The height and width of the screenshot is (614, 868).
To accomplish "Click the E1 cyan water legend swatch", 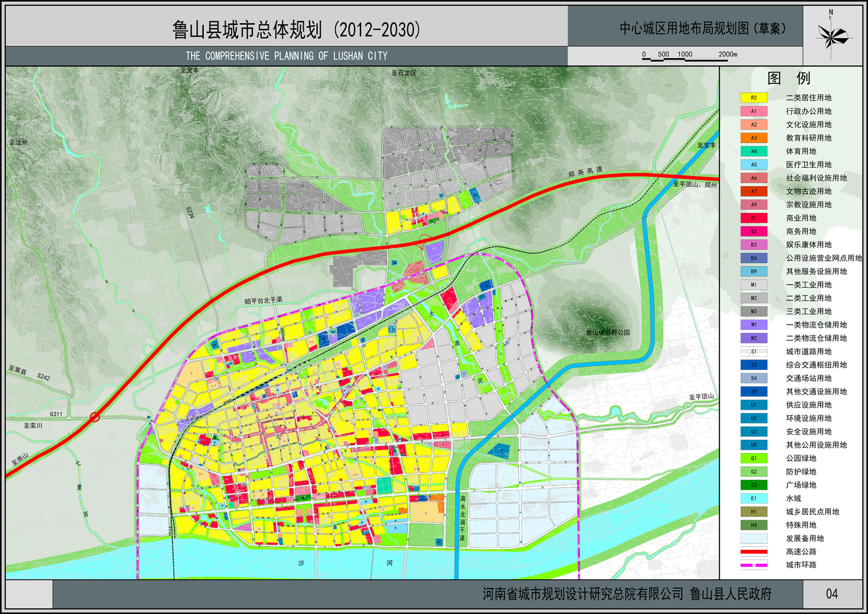I will point(753,498).
